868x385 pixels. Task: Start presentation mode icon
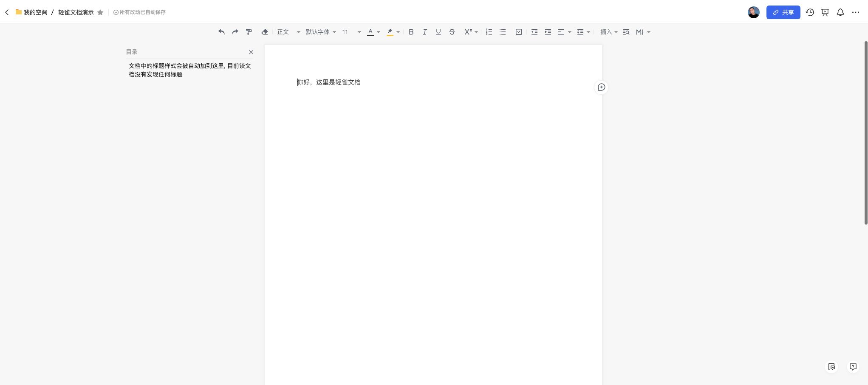point(825,12)
